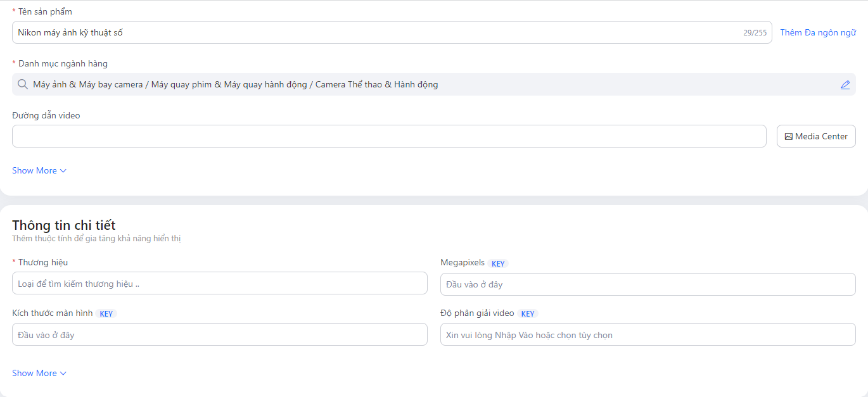
Task: Expand Show More in Thông tin chi tiết section
Action: point(35,374)
